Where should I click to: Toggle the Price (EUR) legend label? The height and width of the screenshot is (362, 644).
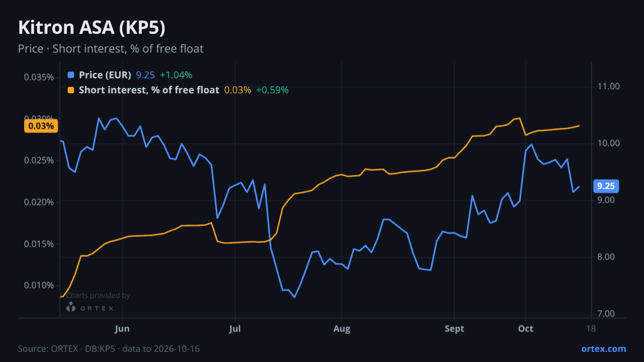[105, 75]
